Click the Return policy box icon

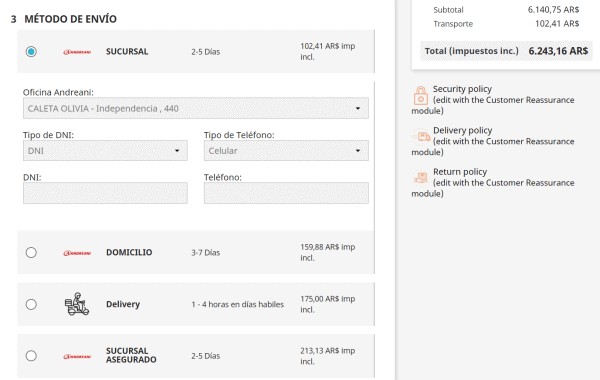421,178
